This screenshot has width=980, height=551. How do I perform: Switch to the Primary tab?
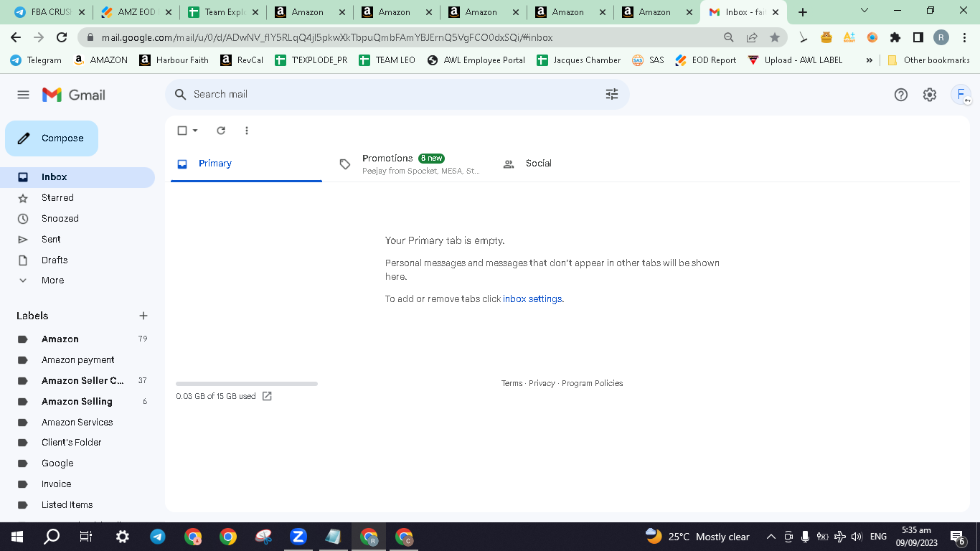click(x=246, y=164)
